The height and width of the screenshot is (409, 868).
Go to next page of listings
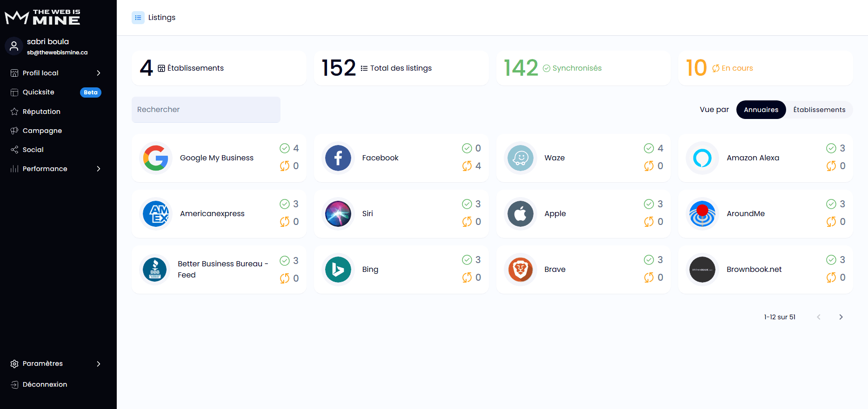pyautogui.click(x=841, y=317)
